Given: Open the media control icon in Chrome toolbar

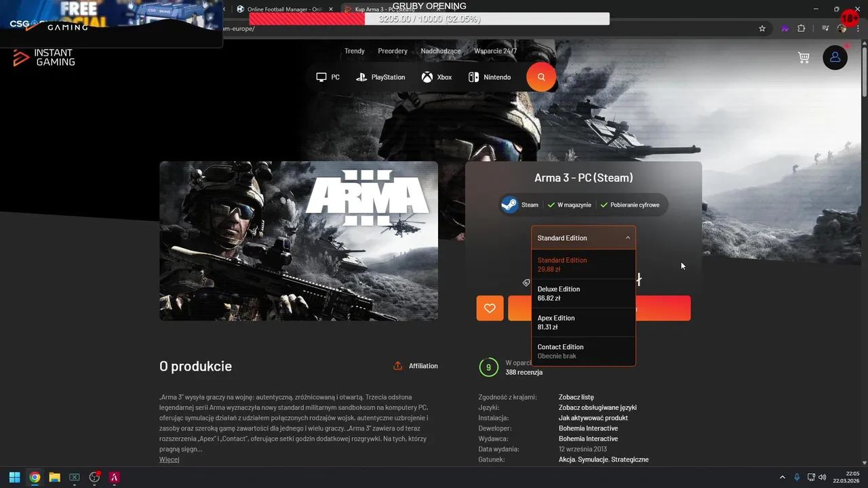Looking at the screenshot, I should pos(825,28).
